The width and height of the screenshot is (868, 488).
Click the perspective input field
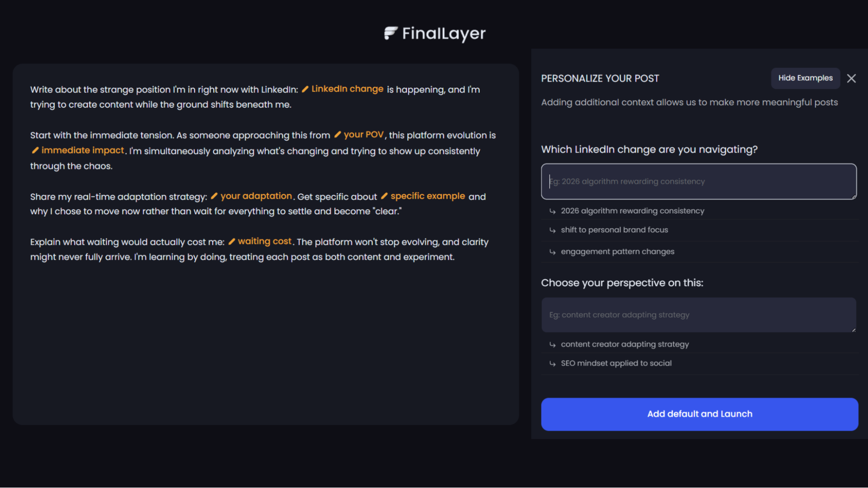tap(698, 315)
